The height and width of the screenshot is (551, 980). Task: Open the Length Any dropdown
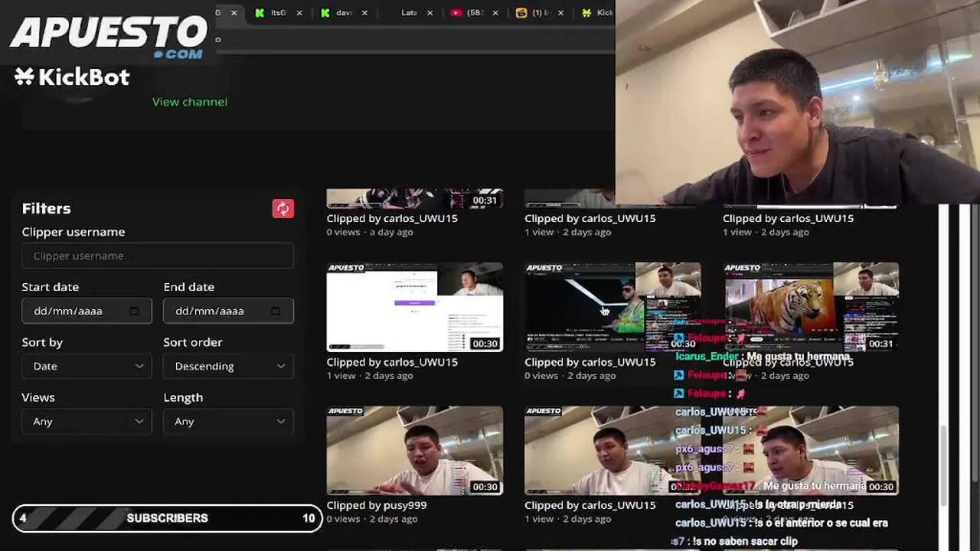[228, 421]
